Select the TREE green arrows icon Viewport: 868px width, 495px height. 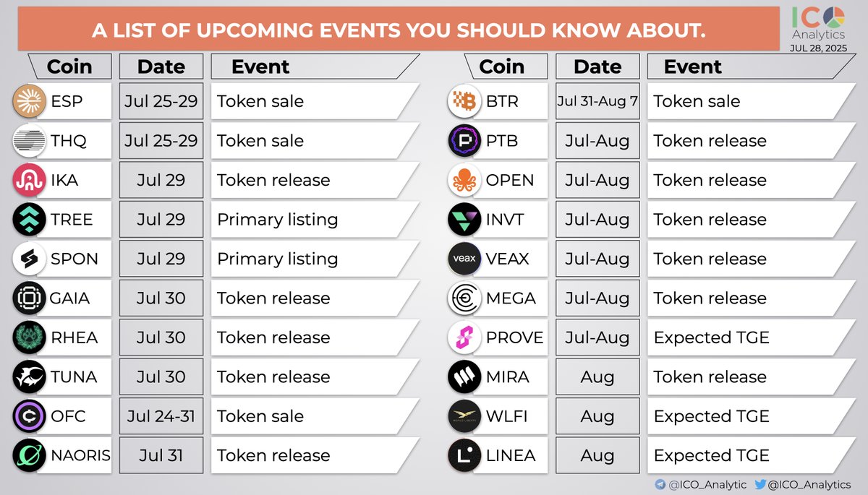click(30, 219)
